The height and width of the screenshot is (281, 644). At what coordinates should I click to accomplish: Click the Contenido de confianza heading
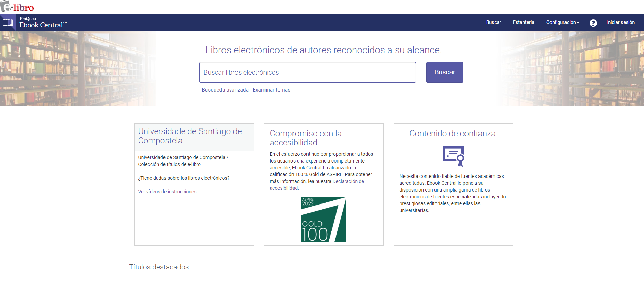coord(453,134)
